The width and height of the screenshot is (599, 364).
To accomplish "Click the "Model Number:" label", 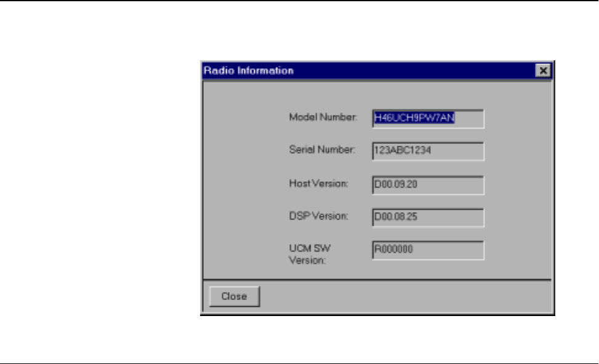I will click(x=323, y=117).
